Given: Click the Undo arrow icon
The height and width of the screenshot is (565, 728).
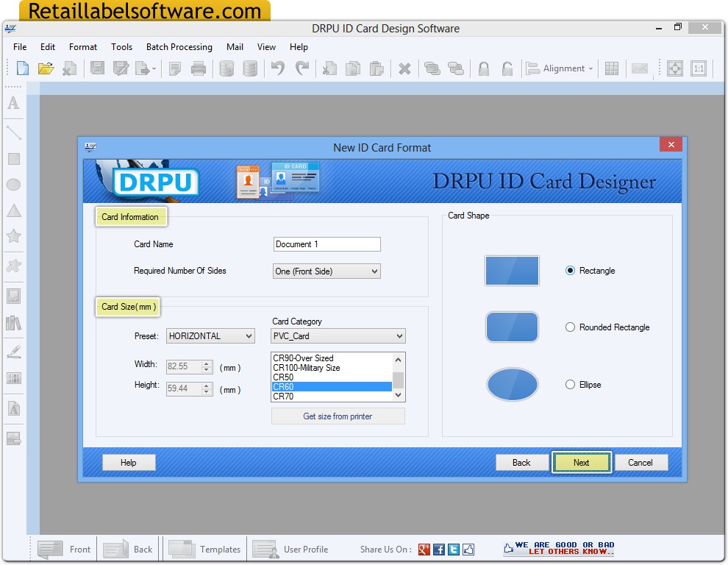Looking at the screenshot, I should coord(278,68).
